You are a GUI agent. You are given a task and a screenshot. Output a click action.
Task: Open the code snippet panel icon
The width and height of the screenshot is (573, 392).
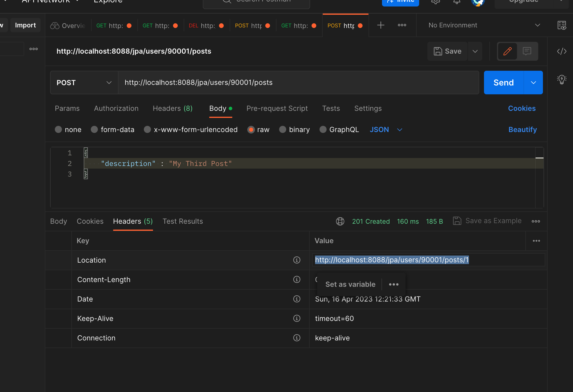pos(562,51)
